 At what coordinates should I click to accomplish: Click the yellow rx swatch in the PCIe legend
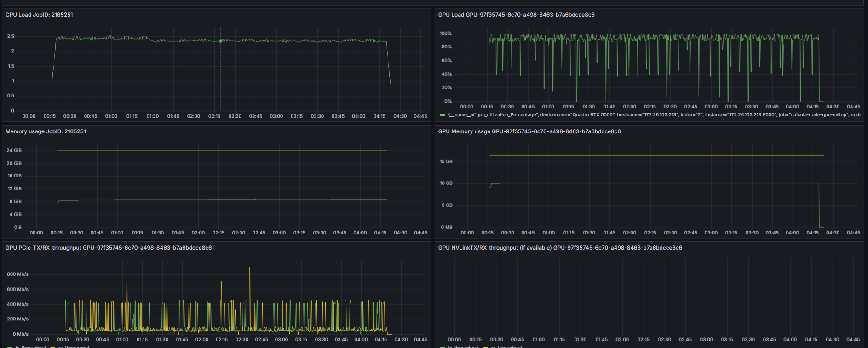tap(53, 347)
